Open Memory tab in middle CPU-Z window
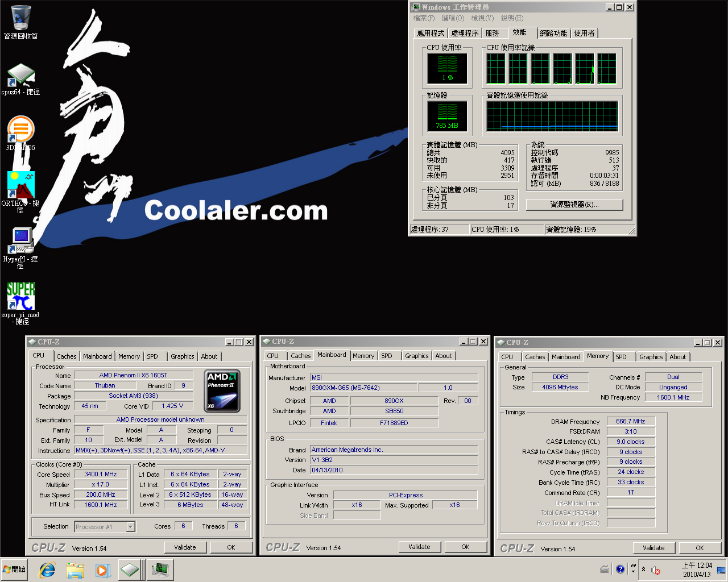The height and width of the screenshot is (582, 728). (363, 356)
